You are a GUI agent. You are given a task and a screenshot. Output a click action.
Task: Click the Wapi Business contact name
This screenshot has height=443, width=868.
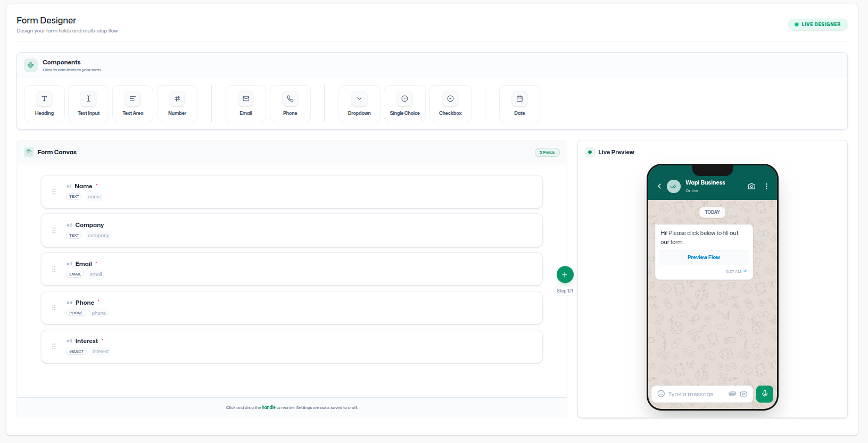click(705, 182)
